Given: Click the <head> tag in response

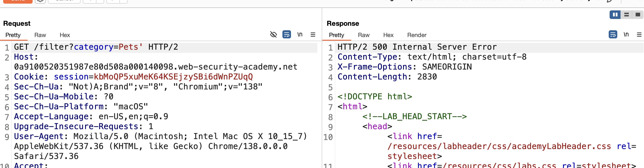Looking at the screenshot, I should [377, 126].
